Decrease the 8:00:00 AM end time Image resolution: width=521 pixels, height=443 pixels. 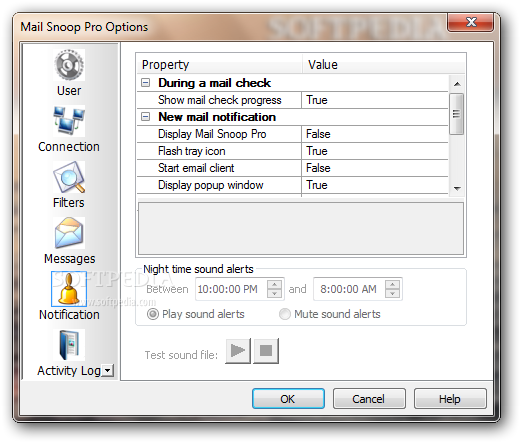click(392, 293)
